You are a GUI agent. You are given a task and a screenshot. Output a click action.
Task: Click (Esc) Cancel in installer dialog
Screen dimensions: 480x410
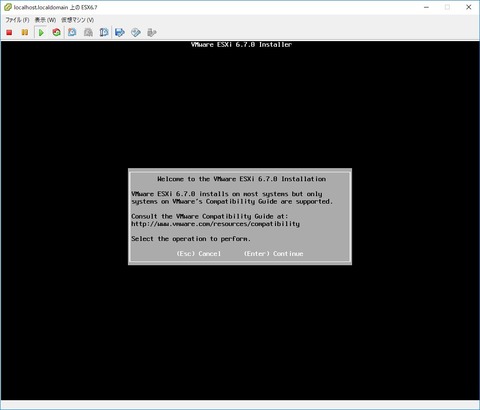(198, 254)
